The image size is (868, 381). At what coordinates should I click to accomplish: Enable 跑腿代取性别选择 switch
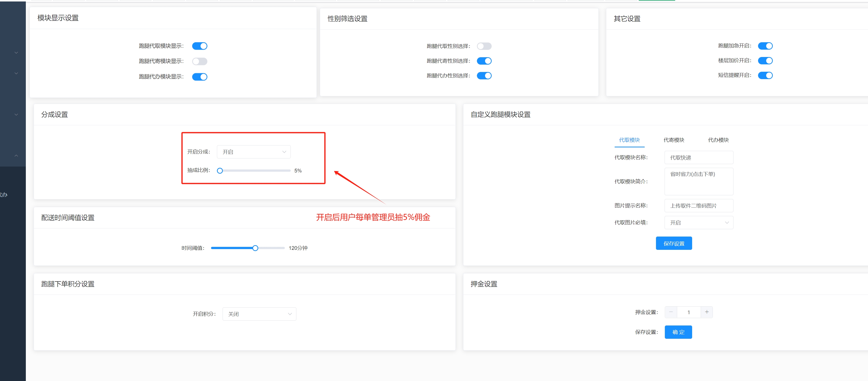click(484, 46)
